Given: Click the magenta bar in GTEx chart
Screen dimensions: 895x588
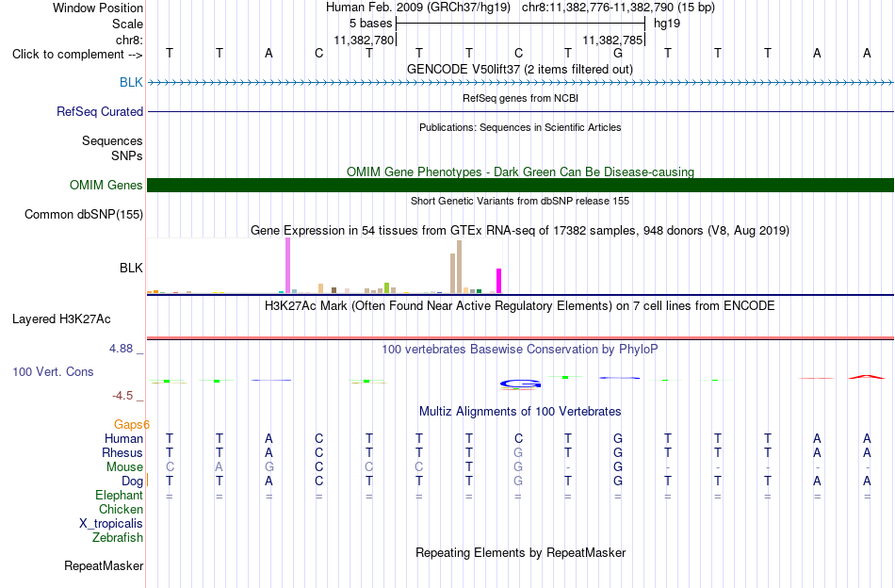Looking at the screenshot, I should tap(499, 281).
